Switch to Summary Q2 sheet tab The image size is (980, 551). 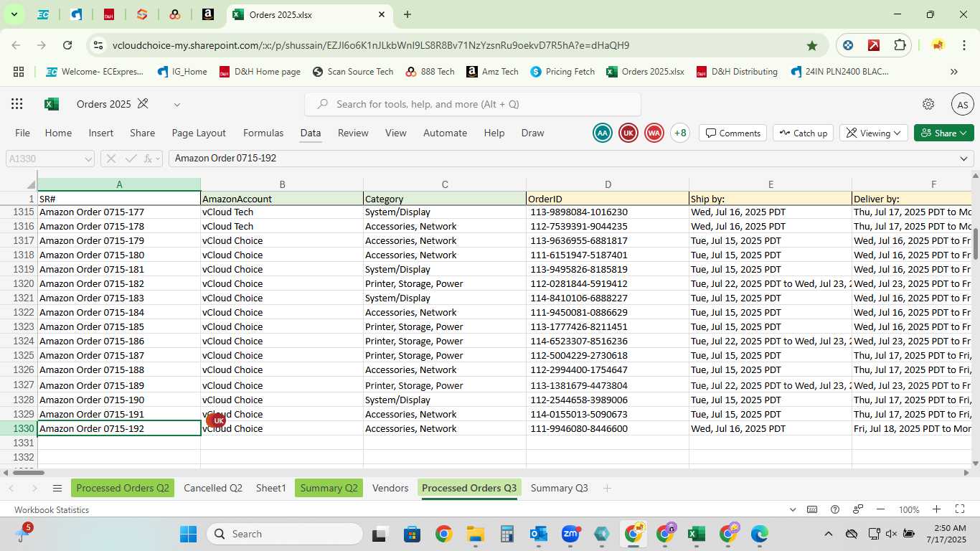tap(329, 488)
